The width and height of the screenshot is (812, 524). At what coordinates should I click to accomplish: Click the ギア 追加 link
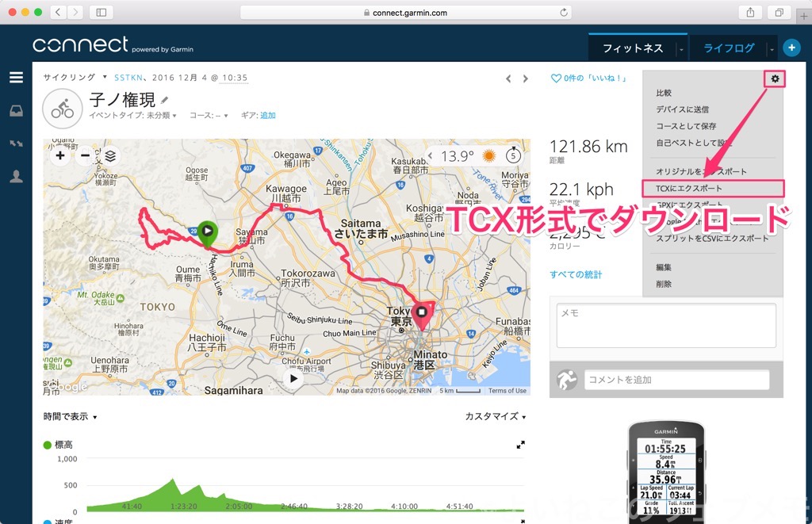pos(268,116)
